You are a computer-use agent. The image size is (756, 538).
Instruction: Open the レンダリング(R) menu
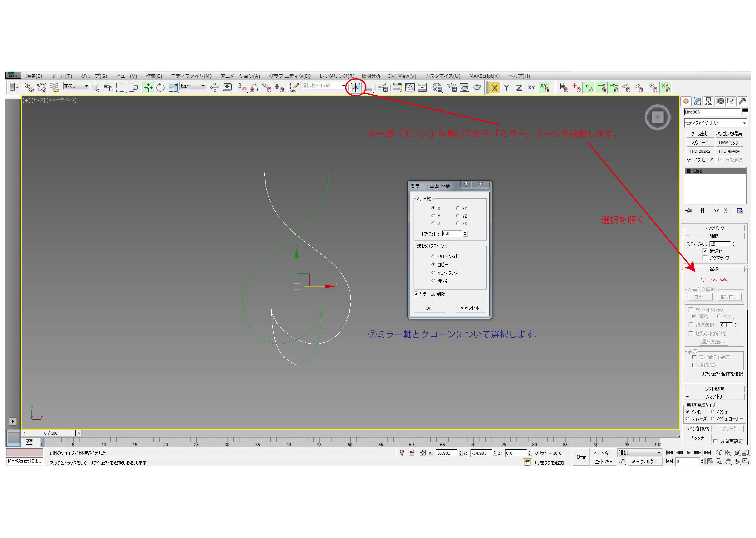(336, 76)
